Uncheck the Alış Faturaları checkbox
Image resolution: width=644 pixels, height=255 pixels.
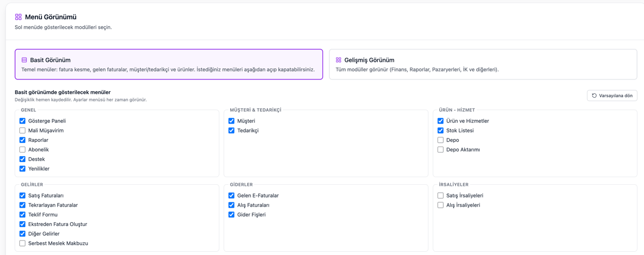[231, 205]
